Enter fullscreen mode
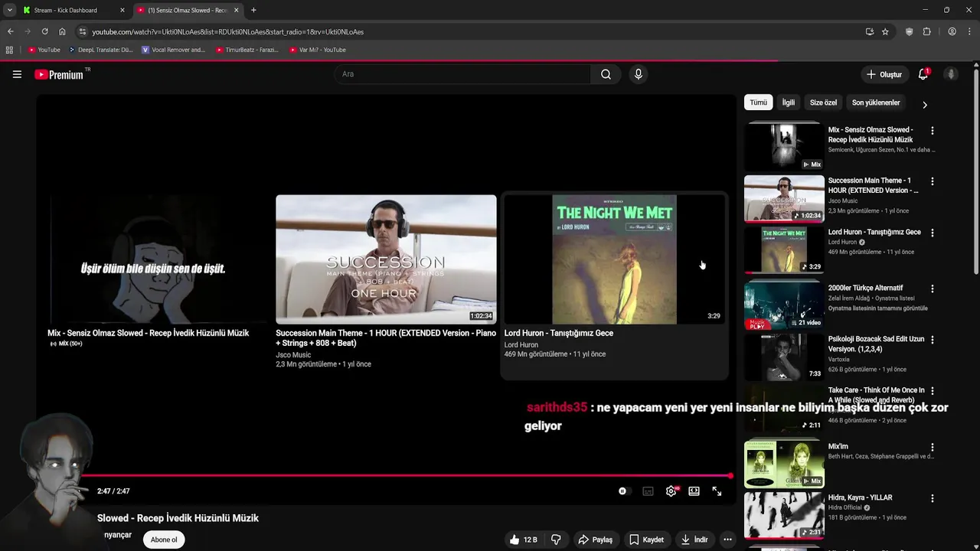Image resolution: width=980 pixels, height=551 pixels. [717, 491]
